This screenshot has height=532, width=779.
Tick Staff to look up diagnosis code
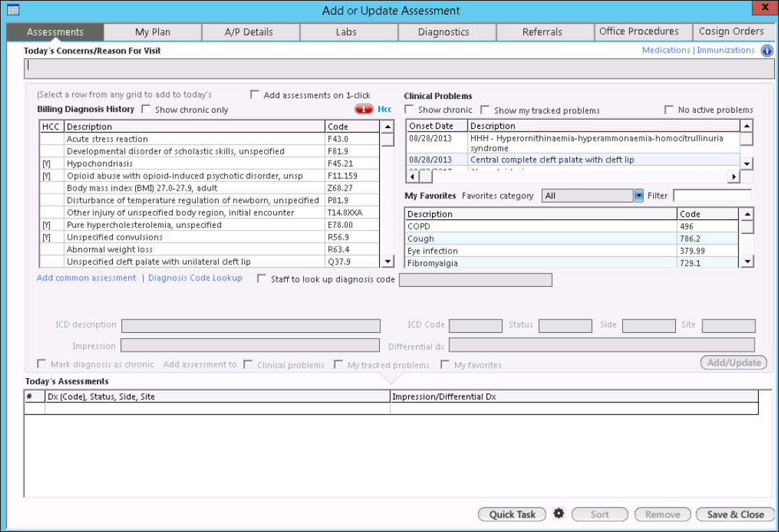click(262, 279)
